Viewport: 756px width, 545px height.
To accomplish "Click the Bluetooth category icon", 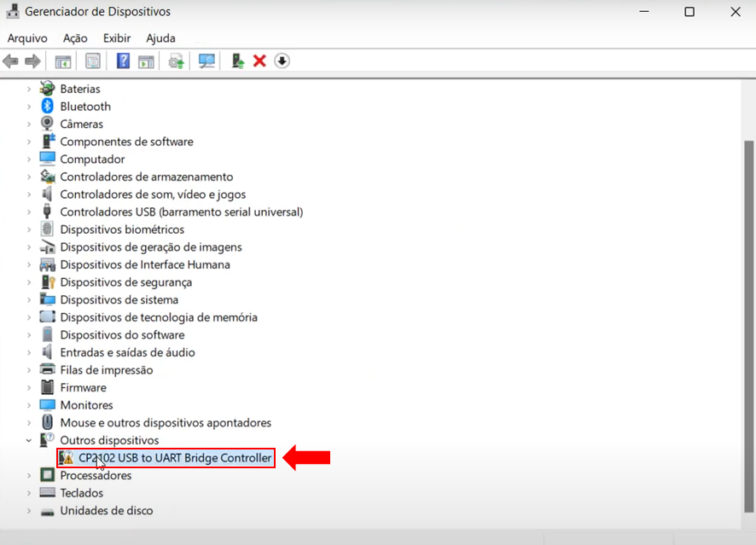I will click(x=47, y=106).
